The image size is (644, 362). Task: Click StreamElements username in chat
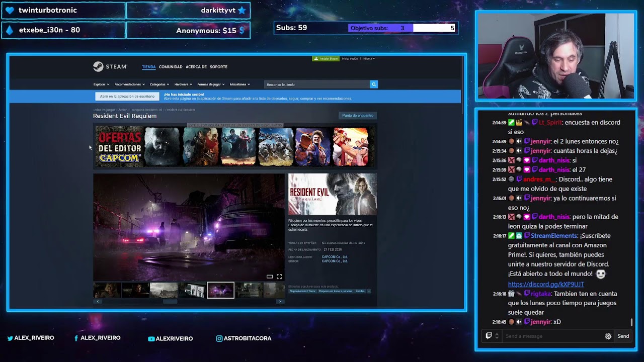[554, 236]
